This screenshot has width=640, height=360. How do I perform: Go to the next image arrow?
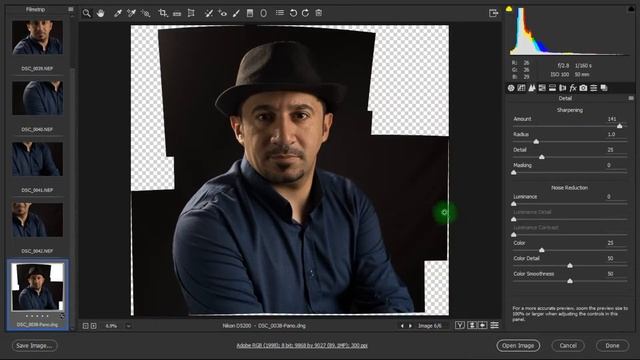(410, 326)
